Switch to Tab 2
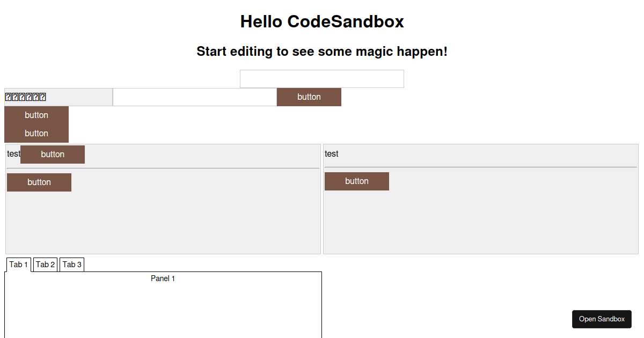This screenshot has width=644, height=338. pos(45,264)
